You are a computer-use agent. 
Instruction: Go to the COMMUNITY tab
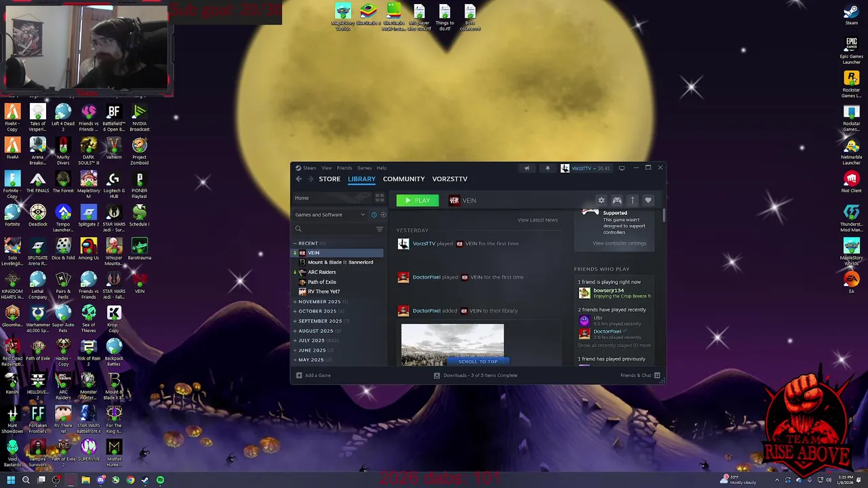(403, 179)
